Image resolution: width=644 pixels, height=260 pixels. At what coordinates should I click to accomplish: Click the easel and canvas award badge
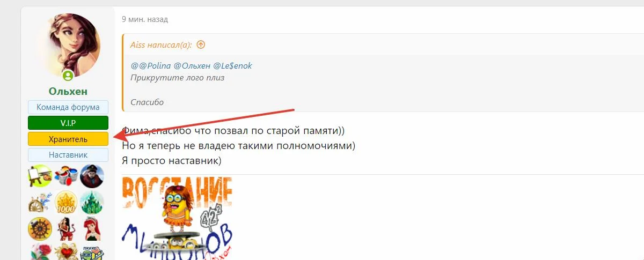pyautogui.click(x=40, y=176)
